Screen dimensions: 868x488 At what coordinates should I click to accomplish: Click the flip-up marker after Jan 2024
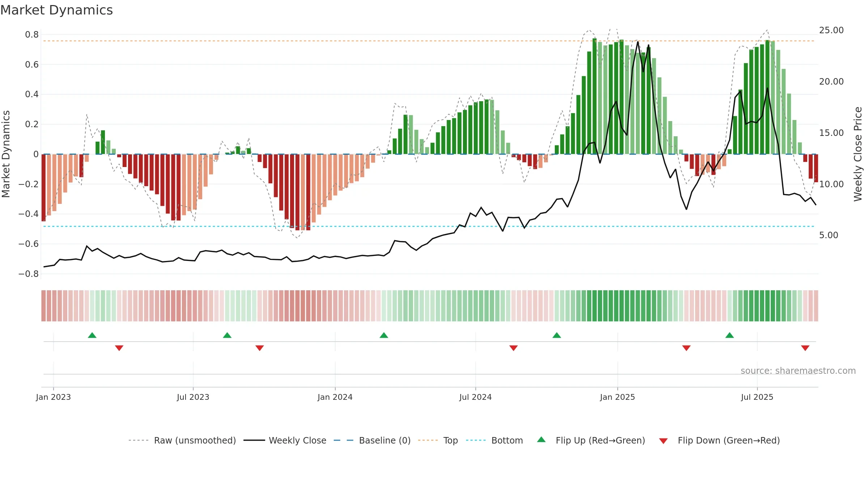tap(384, 335)
